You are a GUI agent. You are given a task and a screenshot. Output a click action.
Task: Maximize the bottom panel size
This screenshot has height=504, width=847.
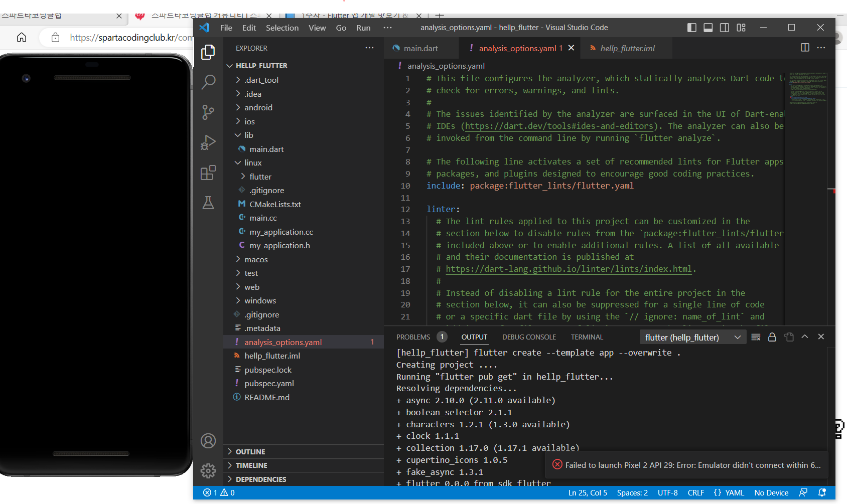805,337
